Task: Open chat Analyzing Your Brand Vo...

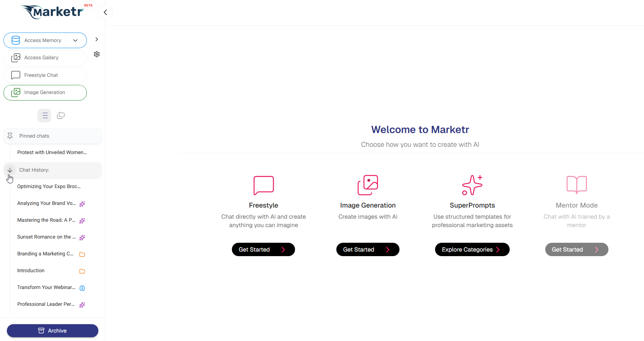Action: (47, 203)
